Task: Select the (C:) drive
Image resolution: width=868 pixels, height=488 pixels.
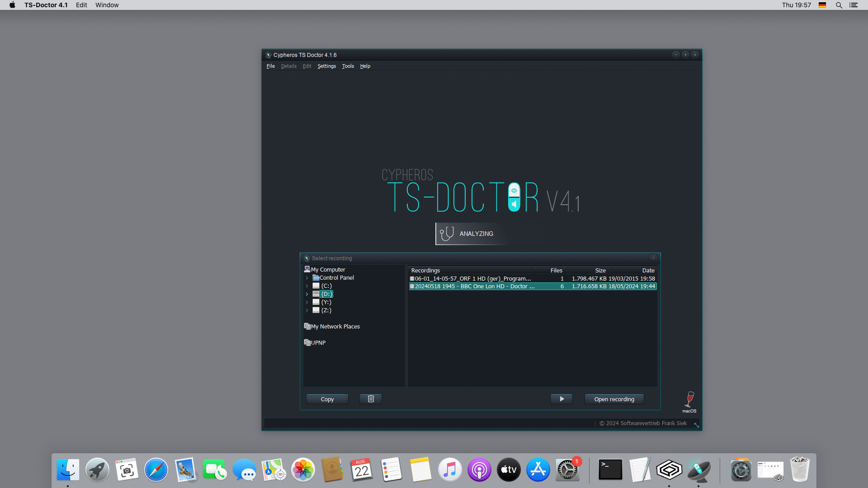Action: [322, 286]
